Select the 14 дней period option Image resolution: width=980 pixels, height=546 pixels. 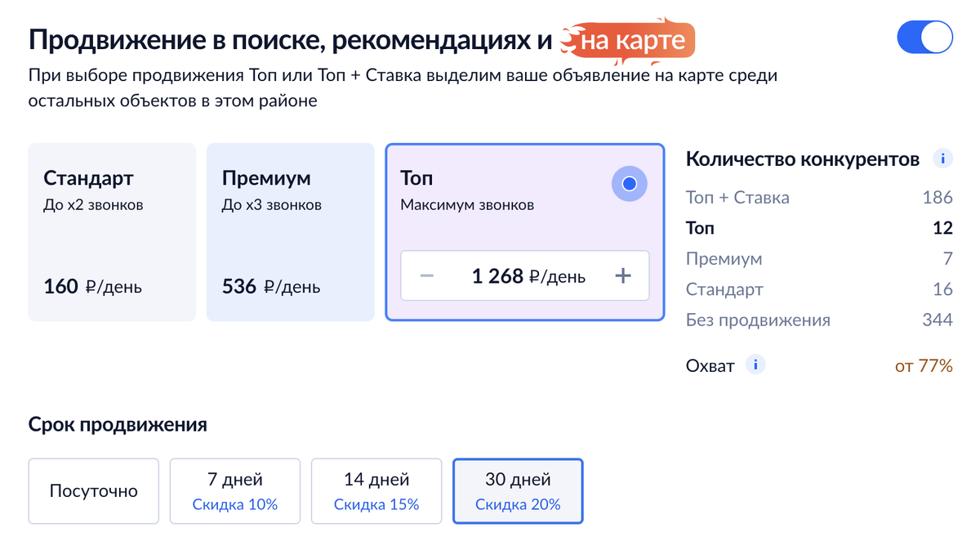click(376, 491)
